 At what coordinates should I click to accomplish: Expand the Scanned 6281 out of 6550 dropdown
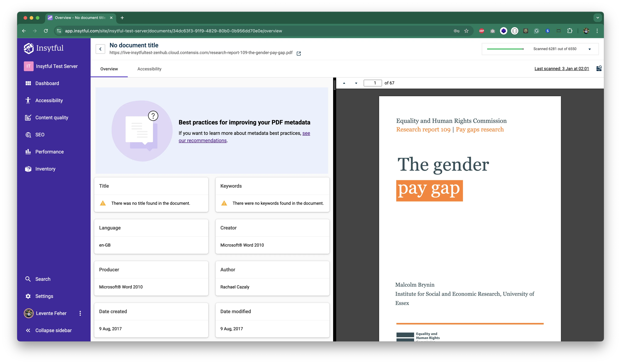[590, 49]
